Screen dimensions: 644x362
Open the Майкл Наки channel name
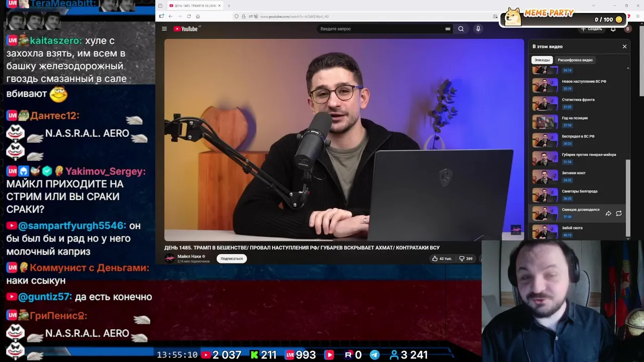(189, 256)
